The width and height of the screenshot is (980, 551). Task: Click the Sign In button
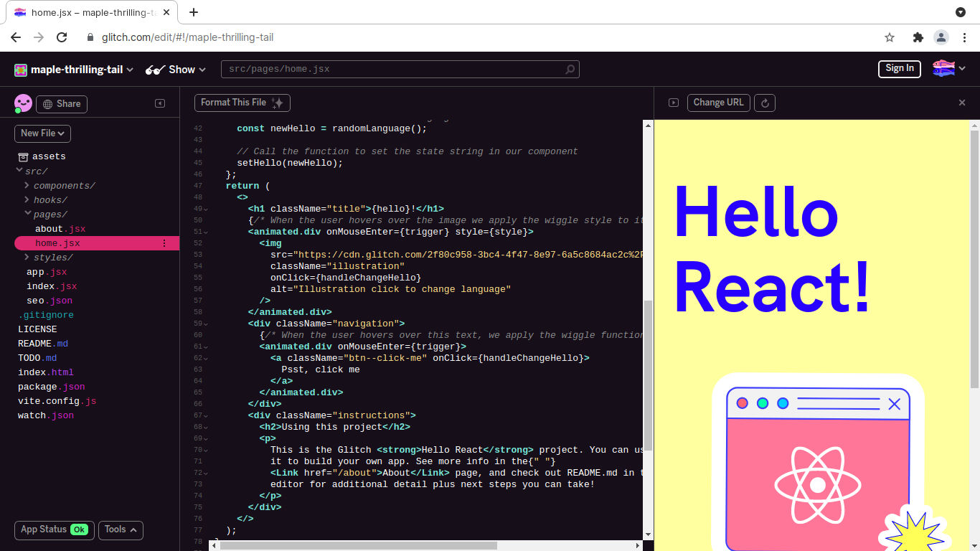click(x=900, y=69)
